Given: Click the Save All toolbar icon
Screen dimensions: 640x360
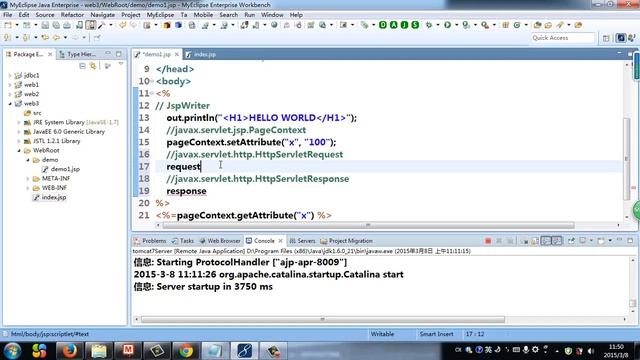Looking at the screenshot, I should (56, 25).
